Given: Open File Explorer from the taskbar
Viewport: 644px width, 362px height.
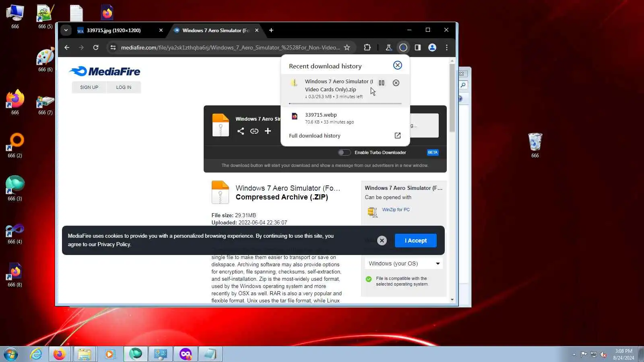Looking at the screenshot, I should [x=85, y=354].
